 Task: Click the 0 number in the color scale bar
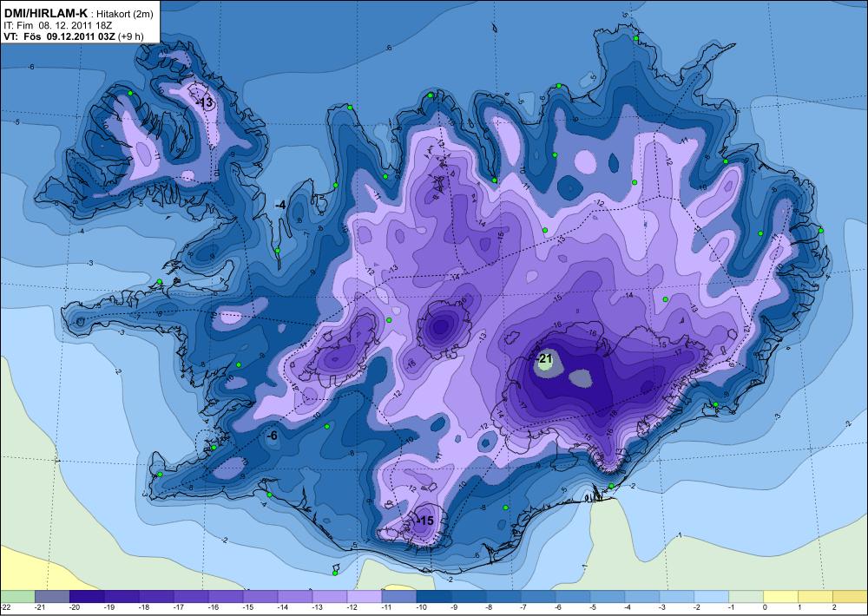(766, 607)
